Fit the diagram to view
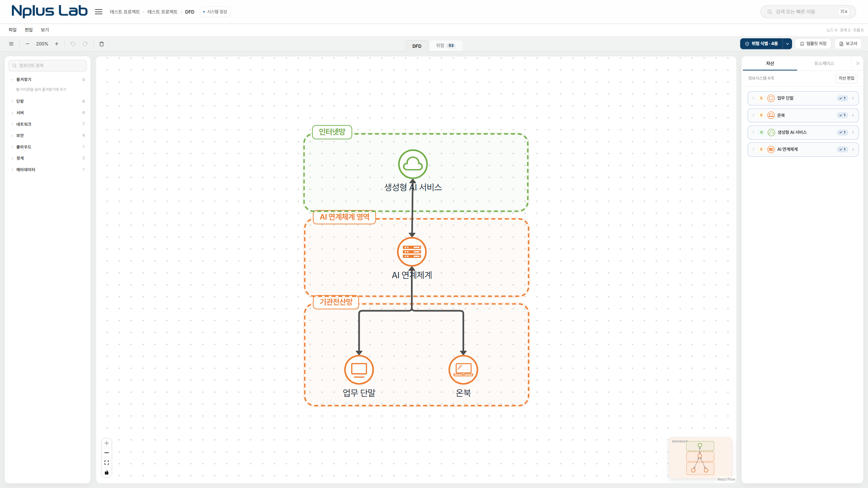The width and height of the screenshot is (868, 488). click(106, 463)
